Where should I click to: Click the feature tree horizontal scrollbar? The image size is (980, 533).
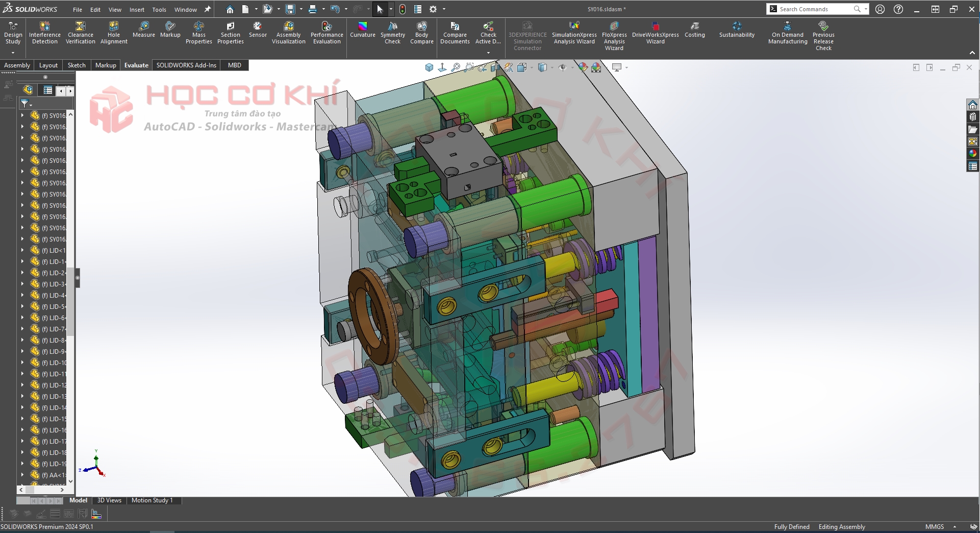pos(42,490)
